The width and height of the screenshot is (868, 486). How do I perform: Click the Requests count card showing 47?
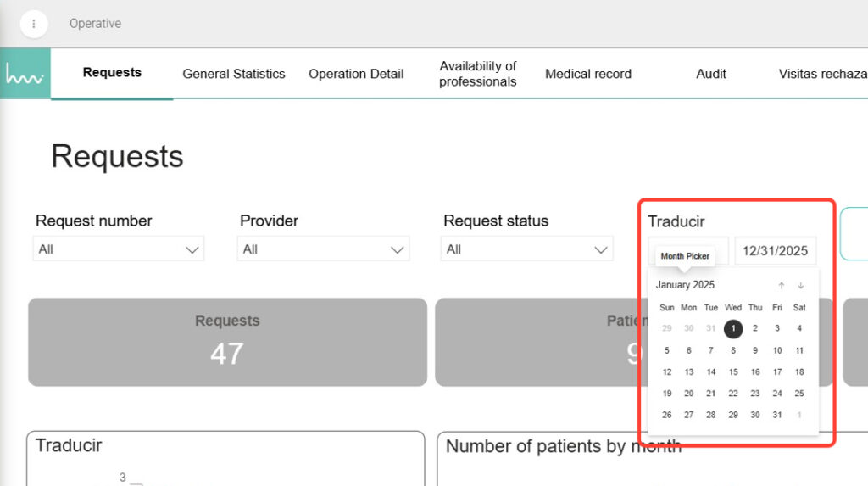(227, 342)
